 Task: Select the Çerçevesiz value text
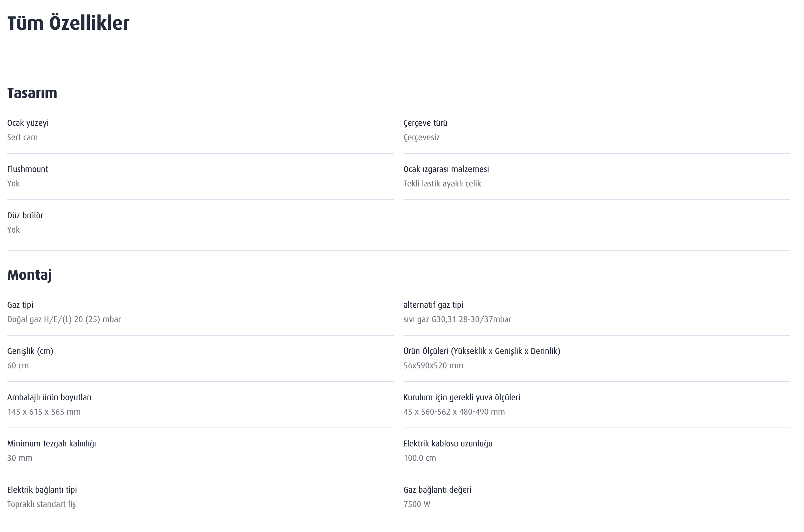421,138
